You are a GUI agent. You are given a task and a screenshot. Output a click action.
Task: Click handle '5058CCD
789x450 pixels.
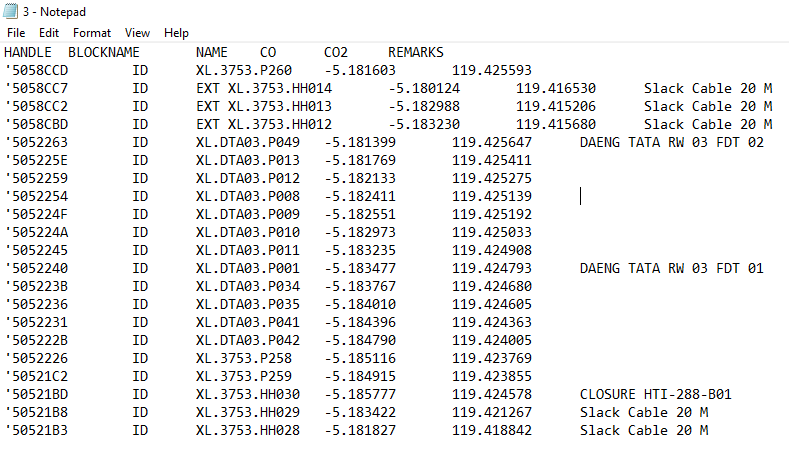coord(36,70)
